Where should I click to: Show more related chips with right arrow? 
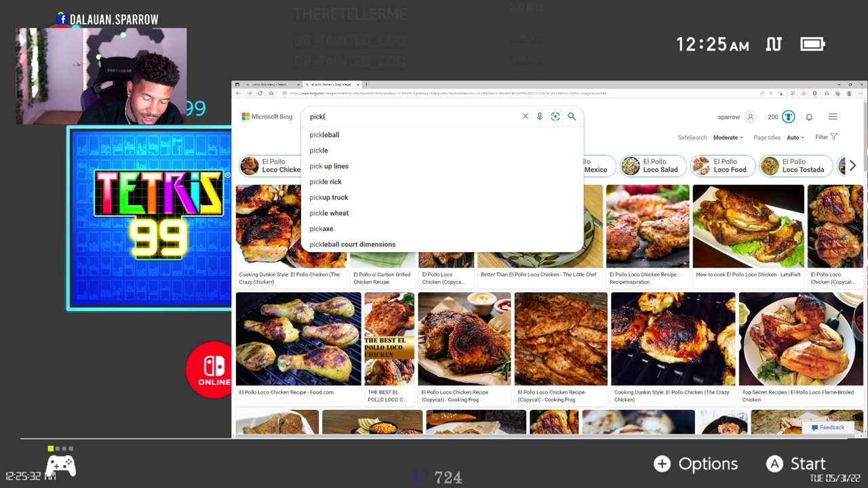coord(852,165)
